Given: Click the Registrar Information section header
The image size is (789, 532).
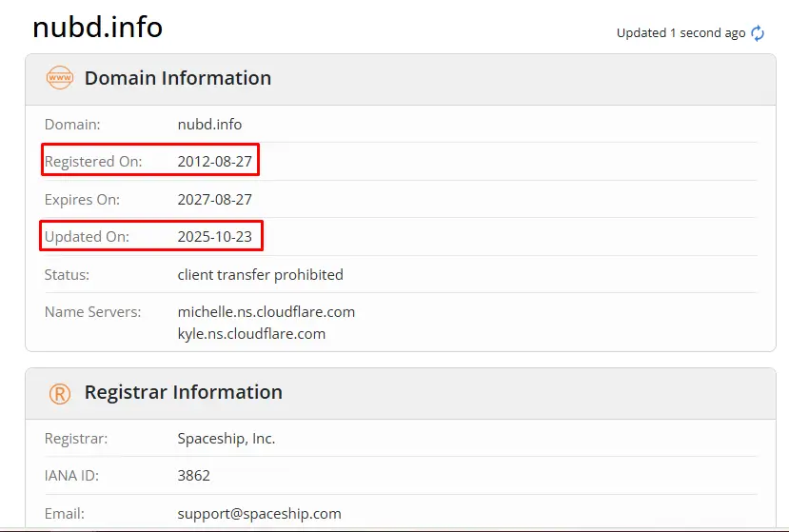Looking at the screenshot, I should pyautogui.click(x=183, y=392).
